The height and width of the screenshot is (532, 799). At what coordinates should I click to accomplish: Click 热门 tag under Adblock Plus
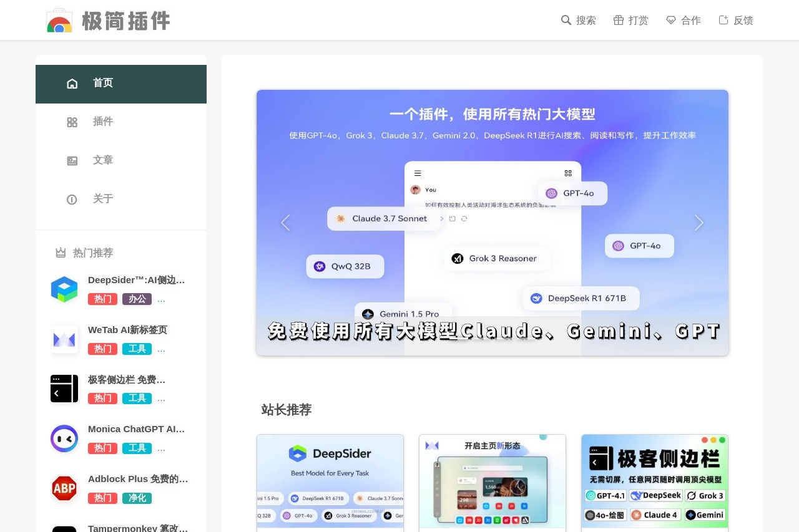click(x=102, y=498)
